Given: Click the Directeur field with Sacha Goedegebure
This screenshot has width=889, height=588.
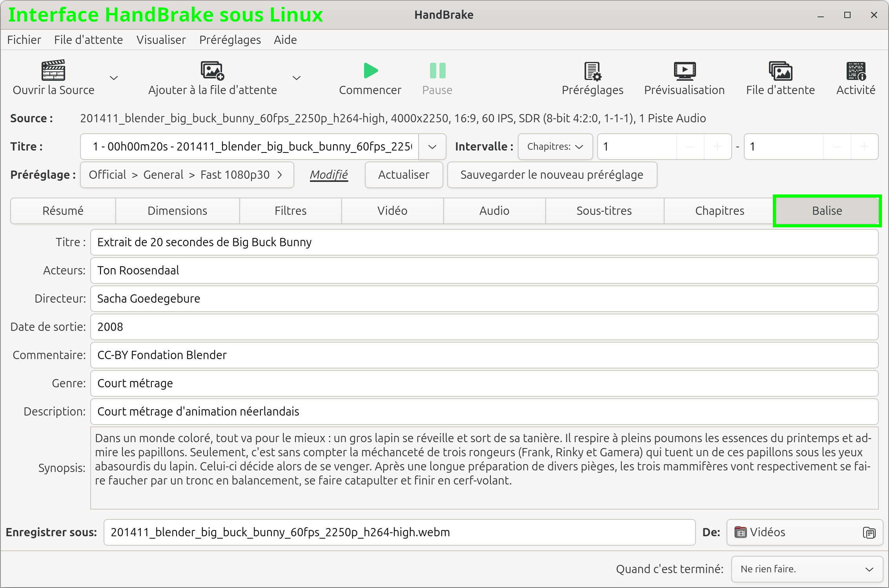Looking at the screenshot, I should click(484, 299).
